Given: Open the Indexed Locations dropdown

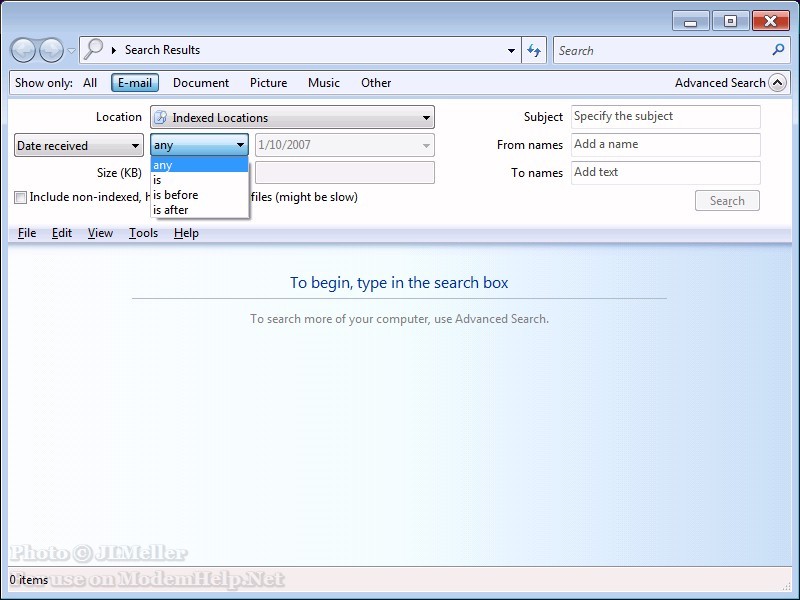Looking at the screenshot, I should coord(292,117).
